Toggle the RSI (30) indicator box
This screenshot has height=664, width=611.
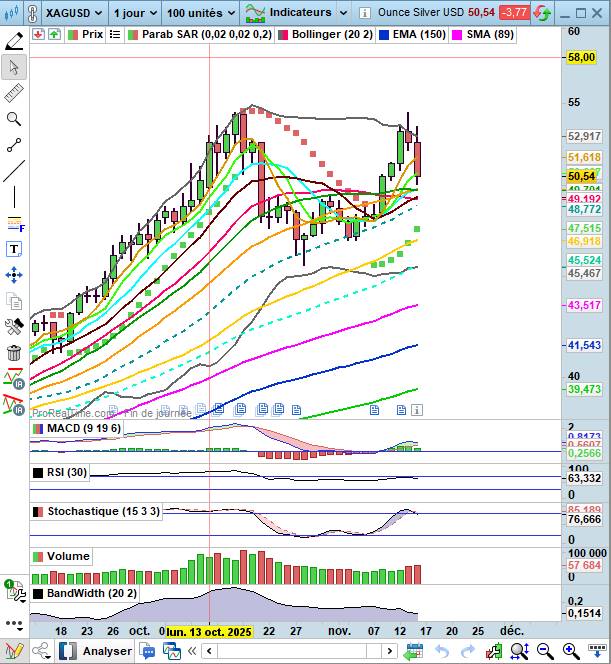tap(38, 473)
